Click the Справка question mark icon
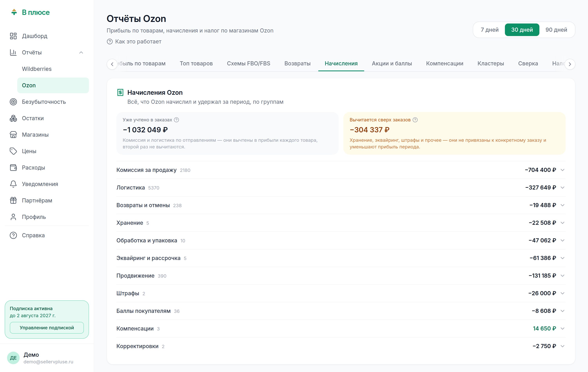588x372 pixels. [13, 235]
